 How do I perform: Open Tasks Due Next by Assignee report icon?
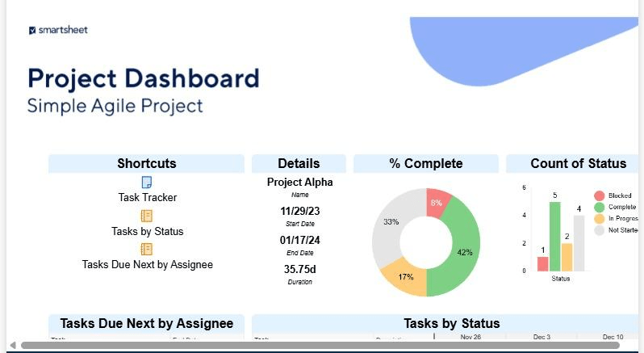point(147,249)
